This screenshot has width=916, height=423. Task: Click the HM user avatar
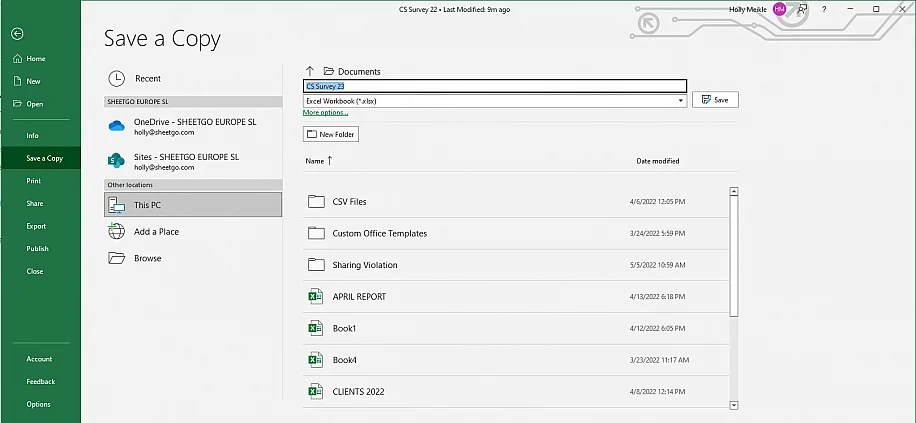click(779, 9)
